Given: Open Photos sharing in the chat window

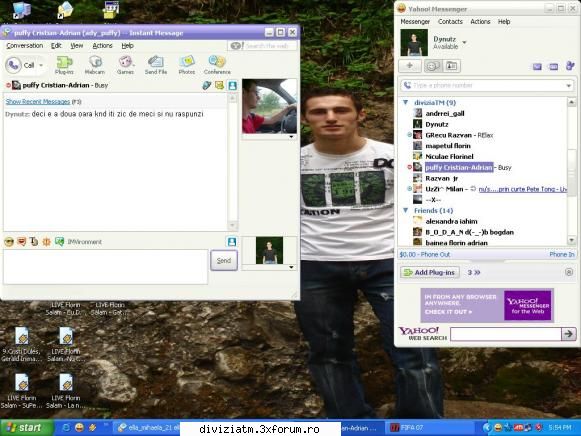Looking at the screenshot, I should click(187, 65).
